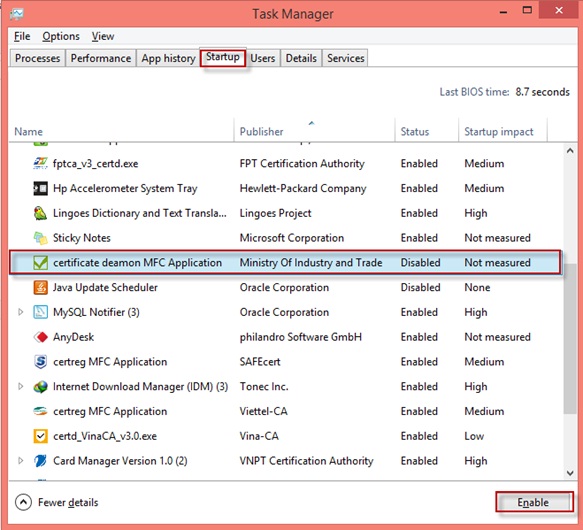Click the Last BIOS time value

click(542, 92)
